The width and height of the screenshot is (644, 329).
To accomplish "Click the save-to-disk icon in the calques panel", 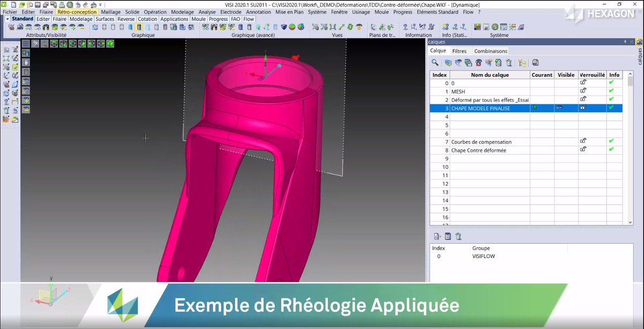I will [535, 63].
